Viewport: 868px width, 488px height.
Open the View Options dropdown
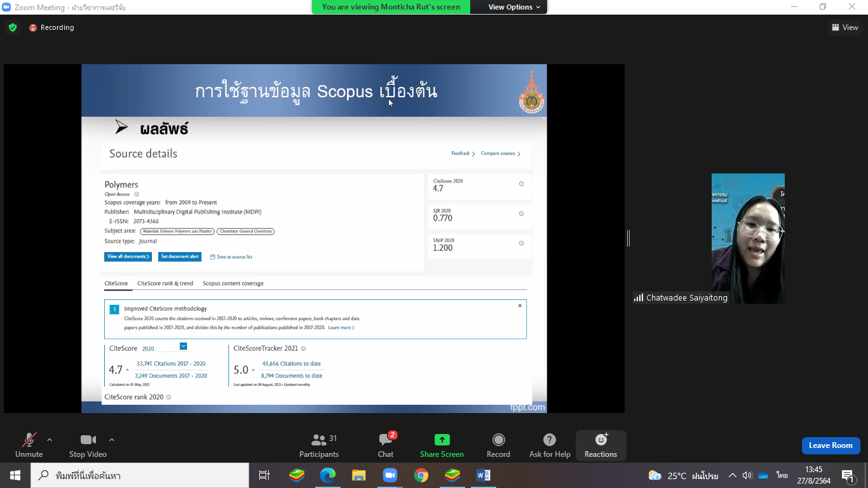[x=514, y=7]
